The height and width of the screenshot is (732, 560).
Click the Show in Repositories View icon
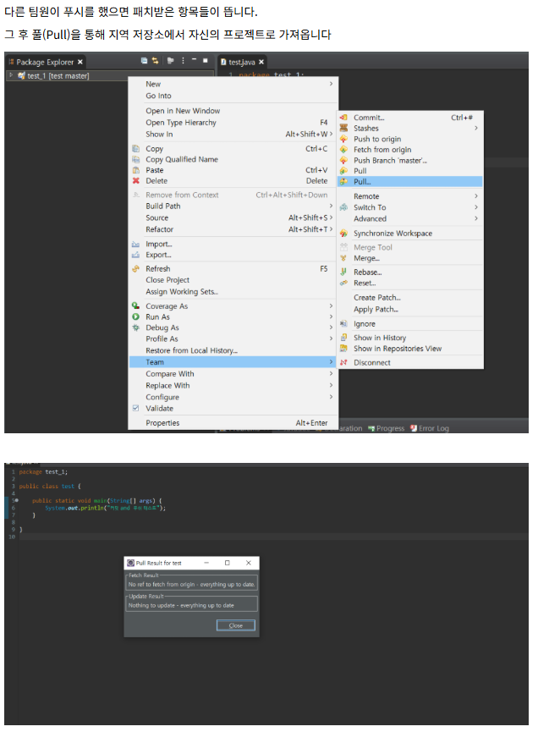(x=344, y=349)
